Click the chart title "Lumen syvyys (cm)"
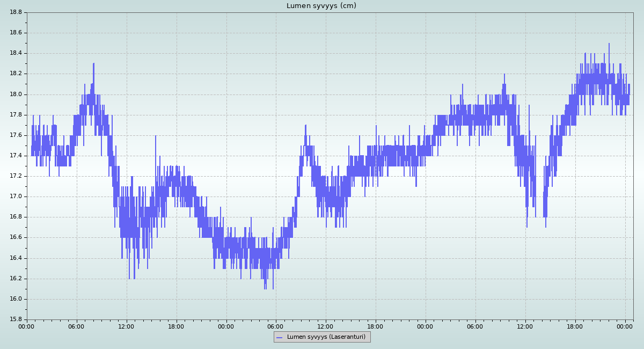The width and height of the screenshot is (644, 349). pyautogui.click(x=321, y=6)
